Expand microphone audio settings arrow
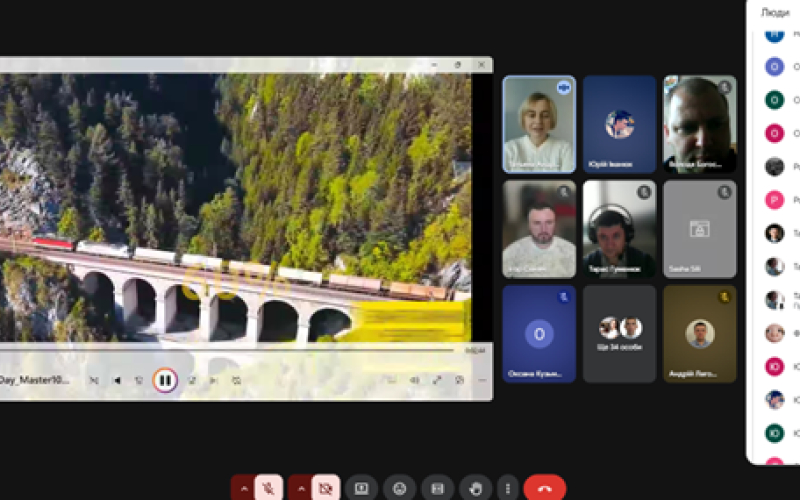This screenshot has height=500, width=800. pyautogui.click(x=243, y=488)
